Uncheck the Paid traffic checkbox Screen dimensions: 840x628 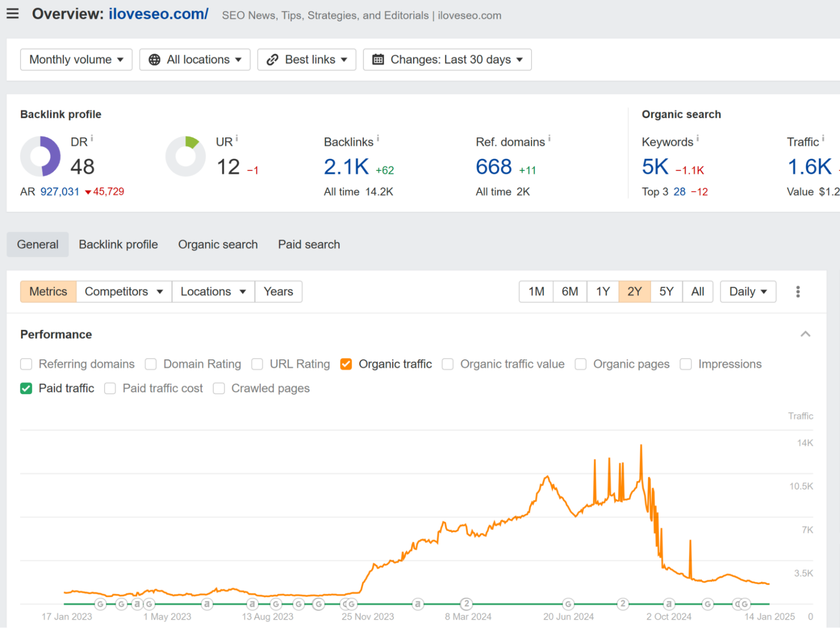click(x=26, y=389)
